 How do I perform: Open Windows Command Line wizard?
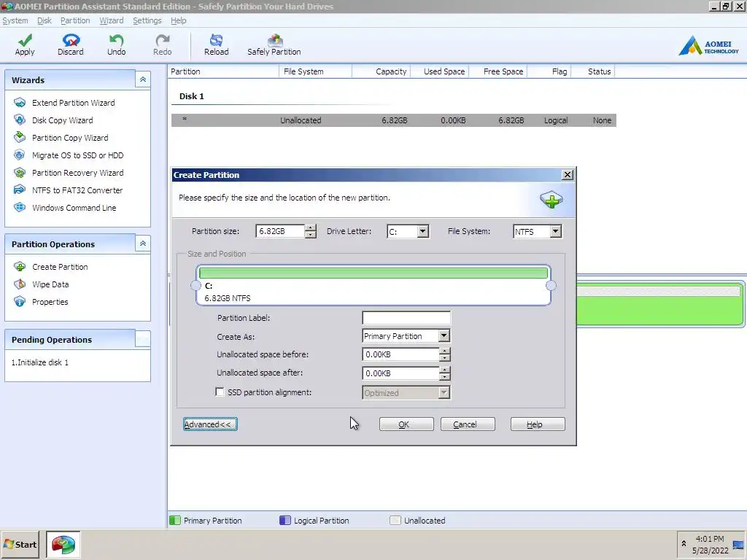tap(74, 208)
